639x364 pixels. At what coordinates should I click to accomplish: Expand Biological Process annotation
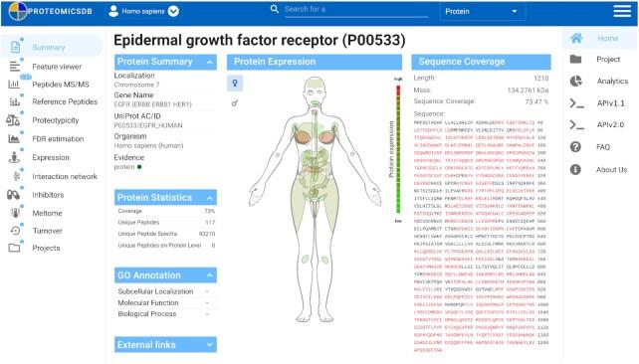click(207, 314)
